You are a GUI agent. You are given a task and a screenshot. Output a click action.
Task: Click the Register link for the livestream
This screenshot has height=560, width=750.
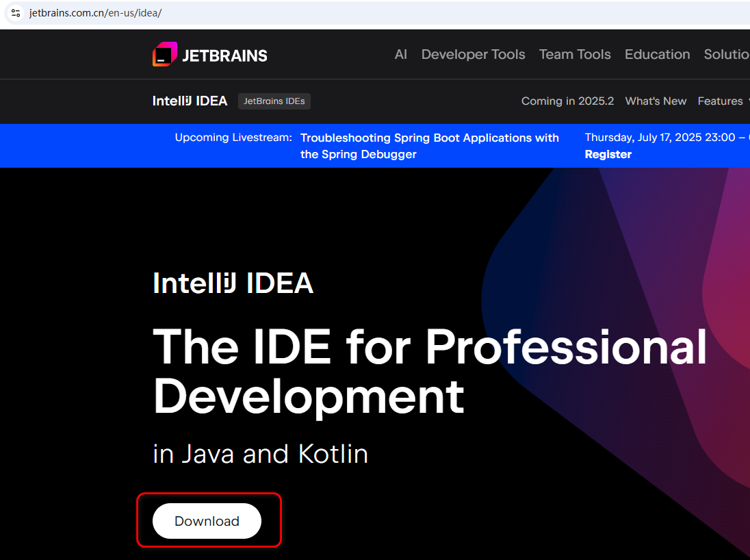[x=608, y=154]
